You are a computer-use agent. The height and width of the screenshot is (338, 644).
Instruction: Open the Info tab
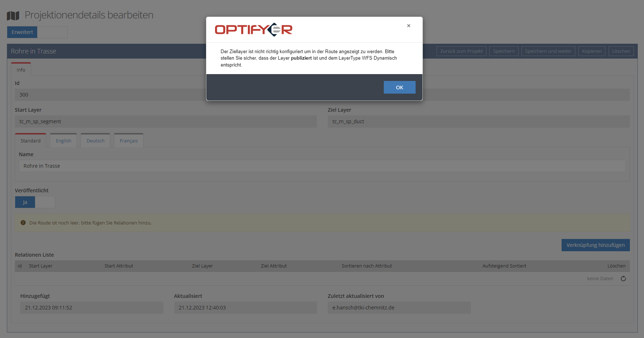click(21, 70)
